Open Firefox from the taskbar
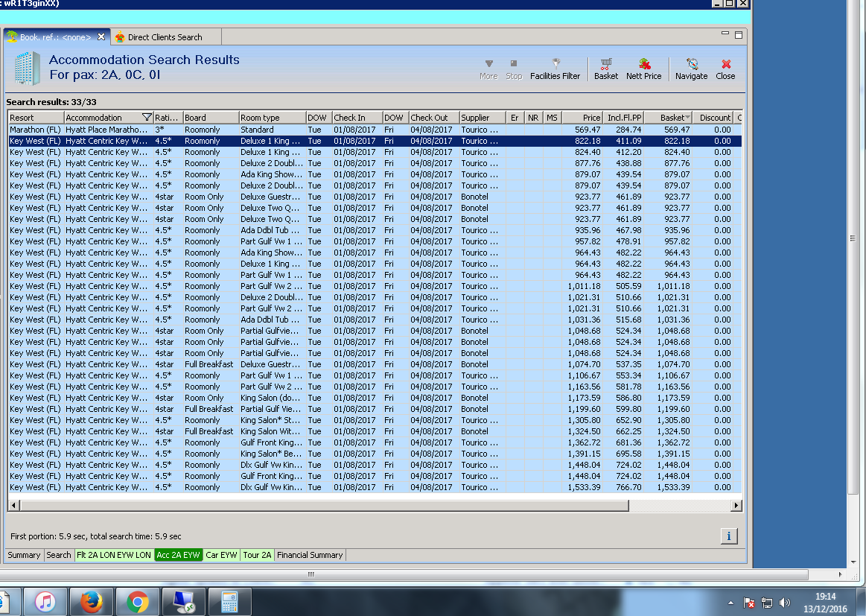This screenshot has width=866, height=616. 91,600
